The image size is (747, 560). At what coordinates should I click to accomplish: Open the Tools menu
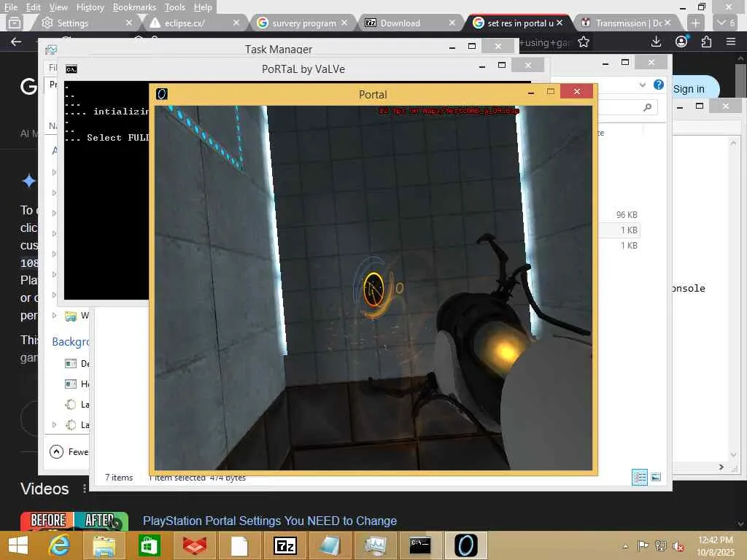(174, 7)
